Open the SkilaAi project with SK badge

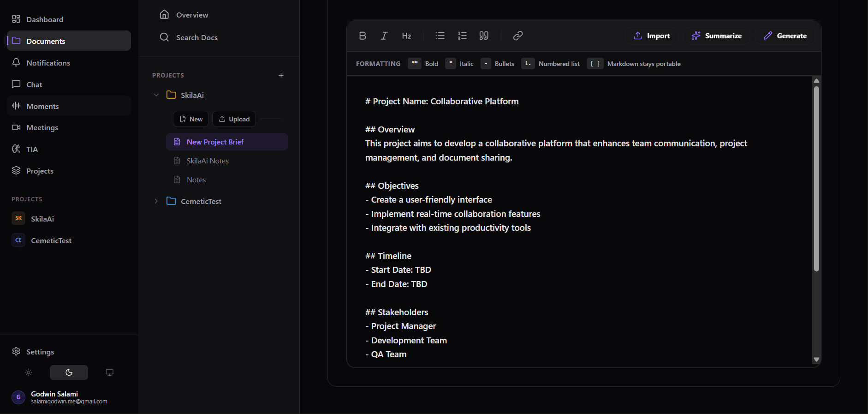[x=69, y=219]
